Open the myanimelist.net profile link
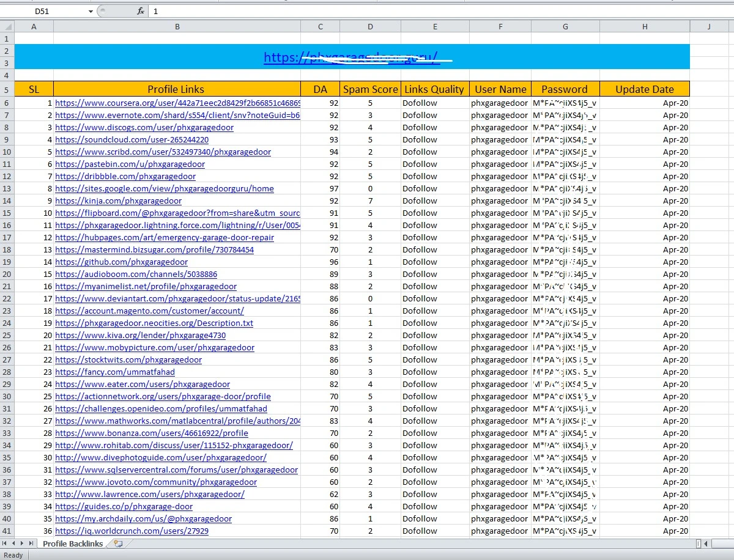Image resolution: width=734 pixels, height=560 pixels. (146, 286)
